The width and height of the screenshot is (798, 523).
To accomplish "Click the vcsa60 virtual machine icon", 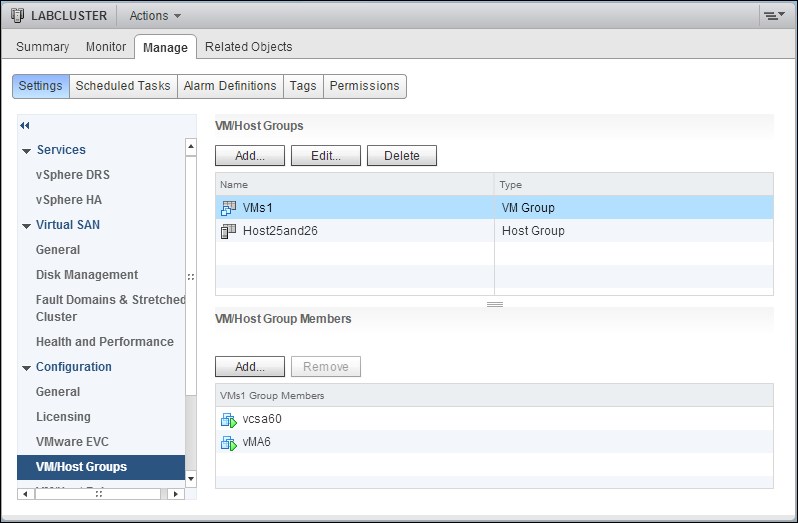I will click(x=229, y=420).
